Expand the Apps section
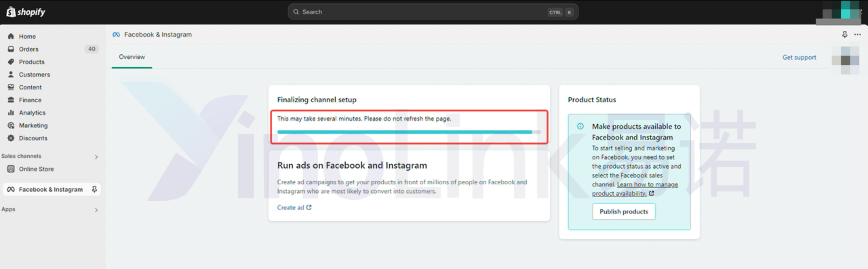This screenshot has width=868, height=269. click(96, 210)
